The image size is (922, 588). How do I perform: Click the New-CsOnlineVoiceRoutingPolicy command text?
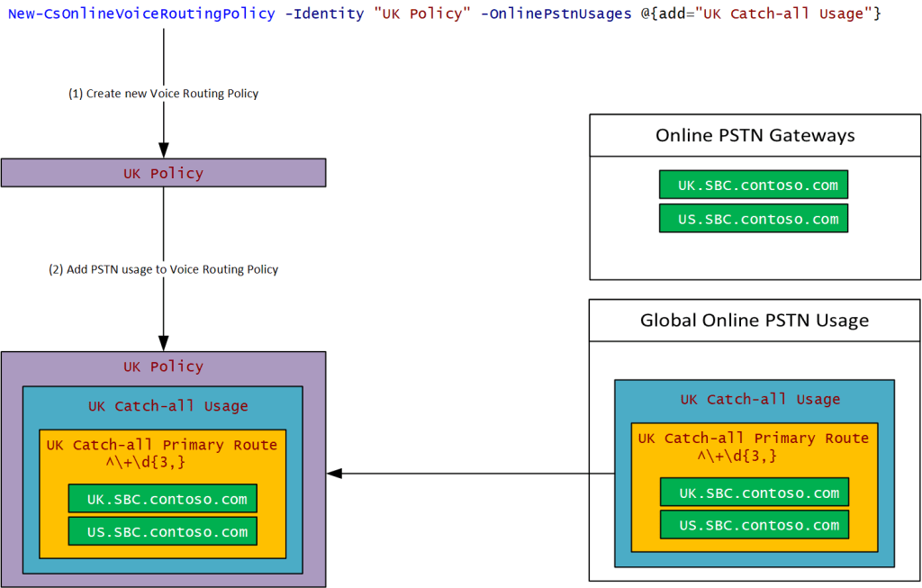click(141, 14)
